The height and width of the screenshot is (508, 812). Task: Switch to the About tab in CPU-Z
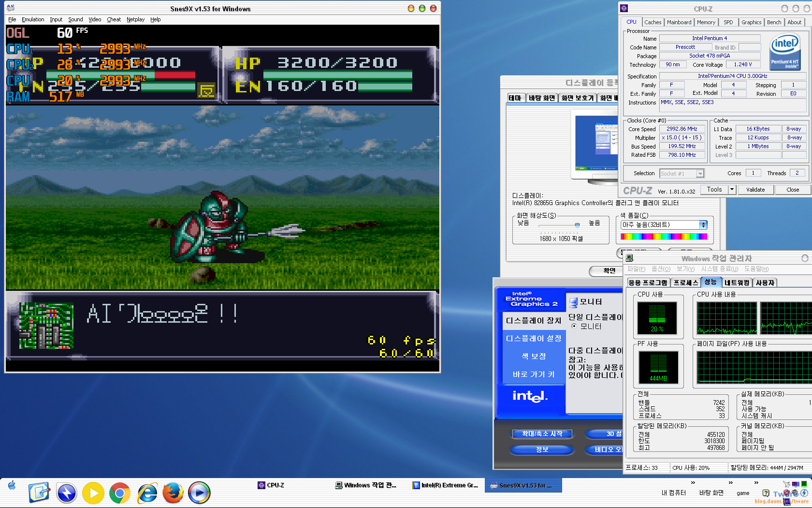tap(794, 22)
